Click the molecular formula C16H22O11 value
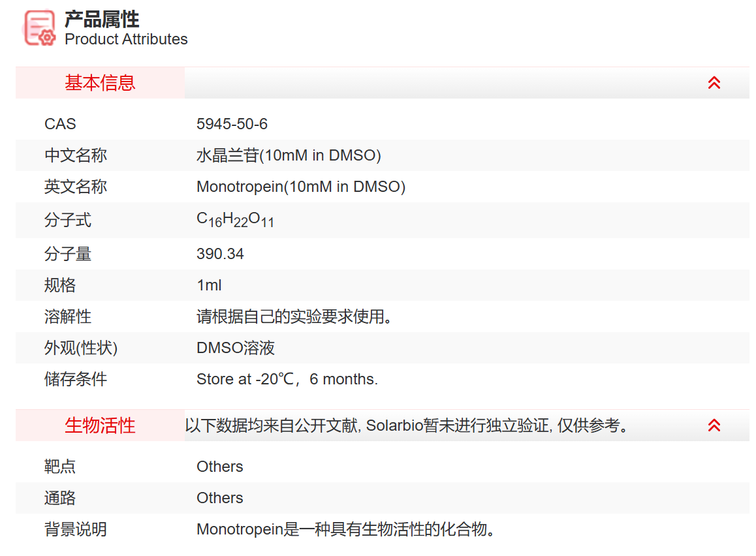The width and height of the screenshot is (756, 556). [x=235, y=220]
